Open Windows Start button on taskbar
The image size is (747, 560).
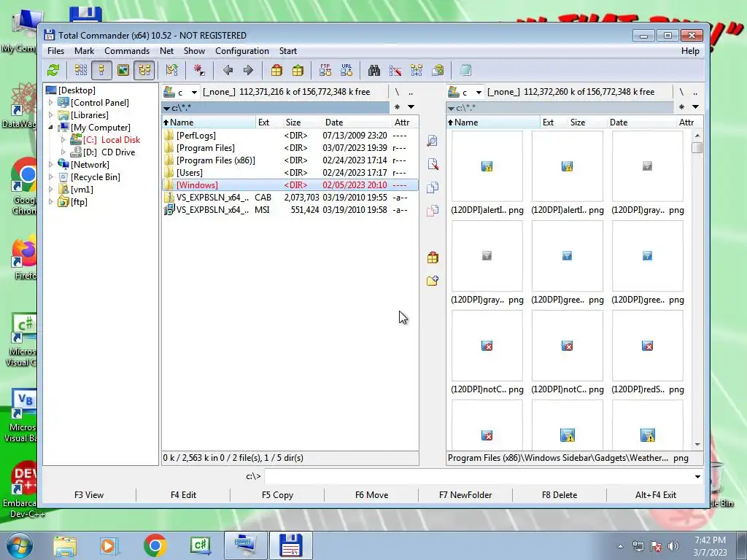click(x=20, y=546)
